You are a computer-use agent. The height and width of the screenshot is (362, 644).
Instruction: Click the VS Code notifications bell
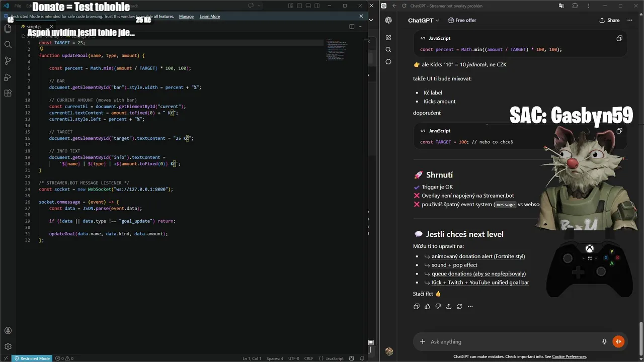[362, 358]
